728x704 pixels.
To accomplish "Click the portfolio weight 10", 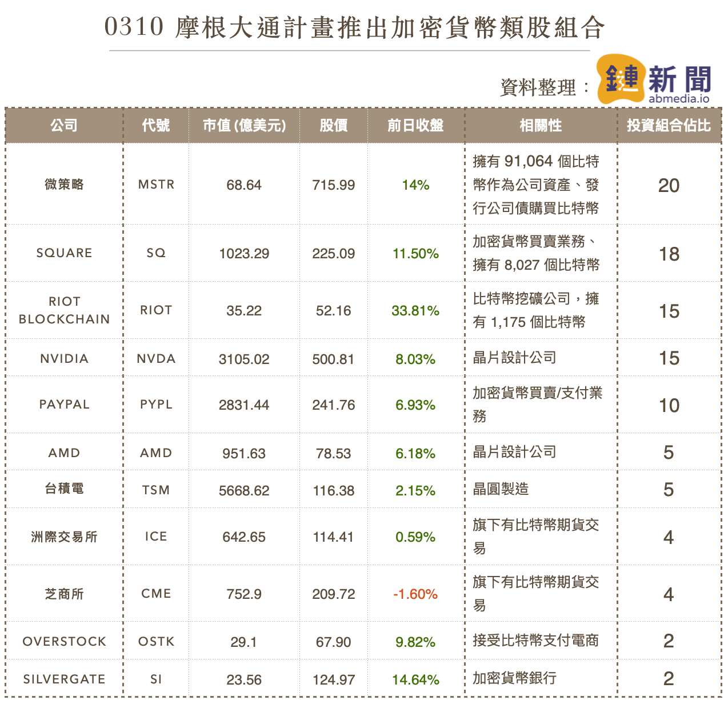I will [669, 406].
